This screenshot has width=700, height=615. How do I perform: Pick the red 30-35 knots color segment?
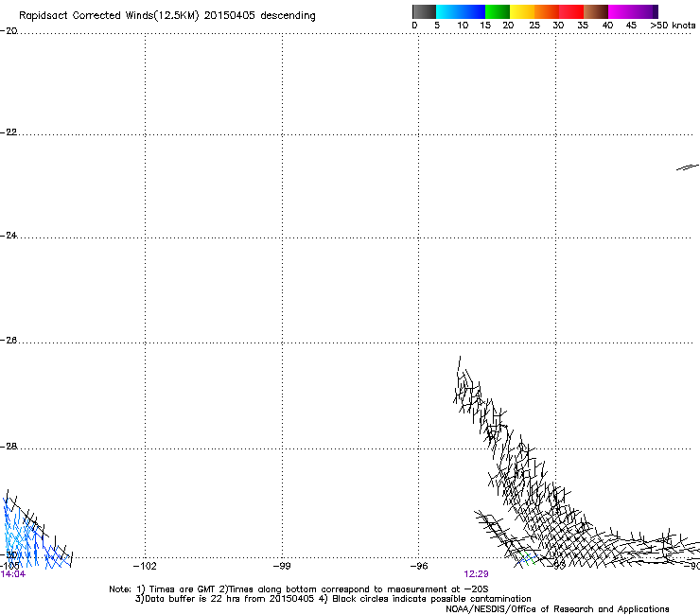[x=571, y=11]
